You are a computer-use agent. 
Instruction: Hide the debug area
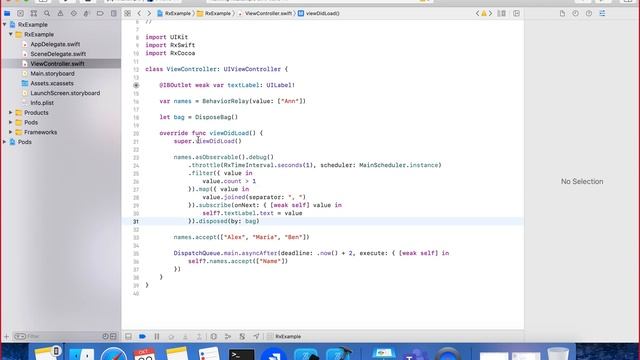click(x=128, y=336)
